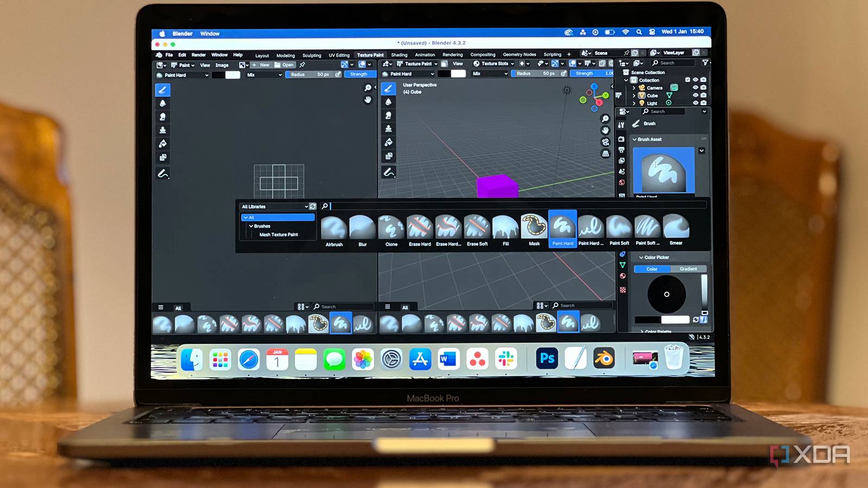The image size is (868, 488).
Task: Click the color wheel in Color Picker
Action: click(666, 294)
